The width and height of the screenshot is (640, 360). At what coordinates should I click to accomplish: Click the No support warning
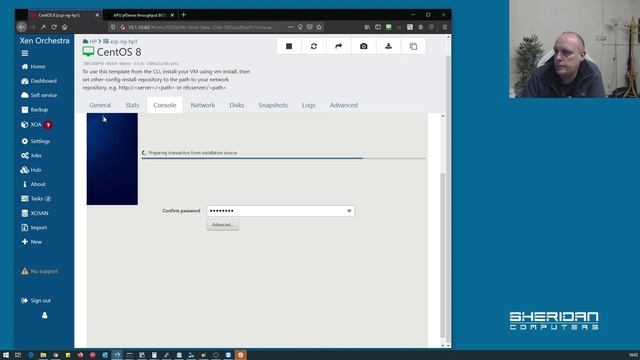pos(40,271)
